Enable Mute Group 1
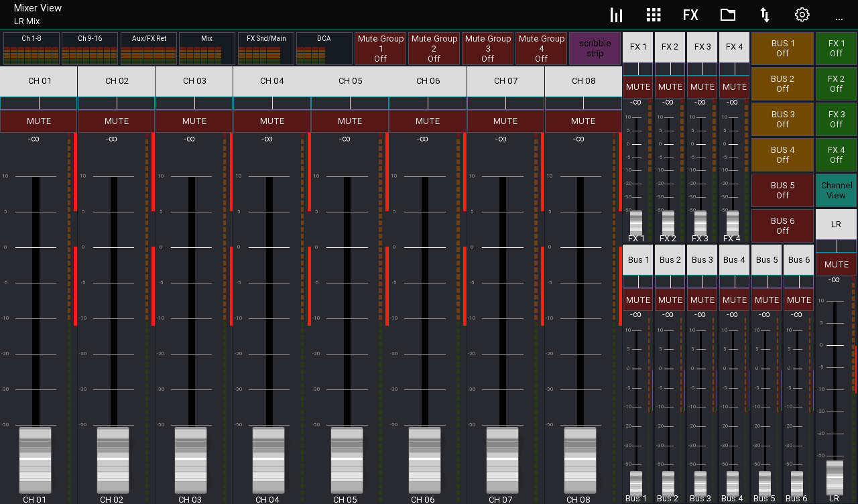Viewport: 858px width, 504px height. [380, 48]
